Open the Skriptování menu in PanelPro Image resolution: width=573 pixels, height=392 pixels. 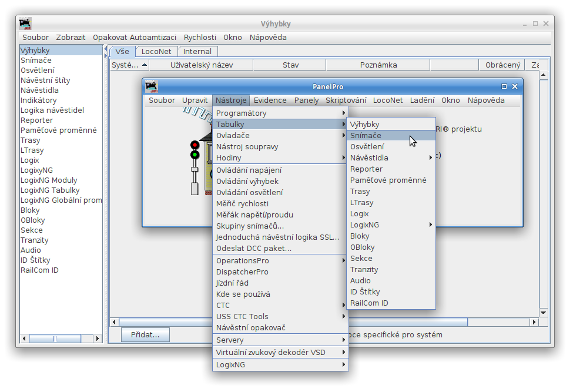tap(346, 100)
